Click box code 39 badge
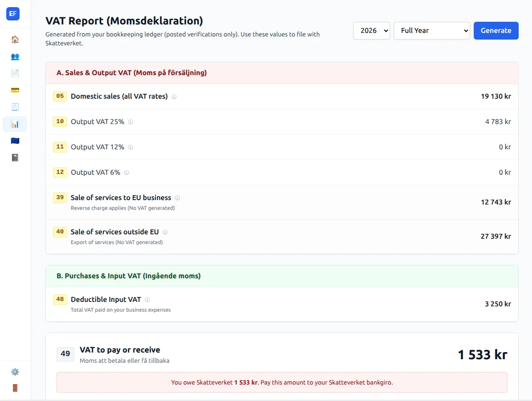This screenshot has height=401, width=532. click(x=60, y=197)
